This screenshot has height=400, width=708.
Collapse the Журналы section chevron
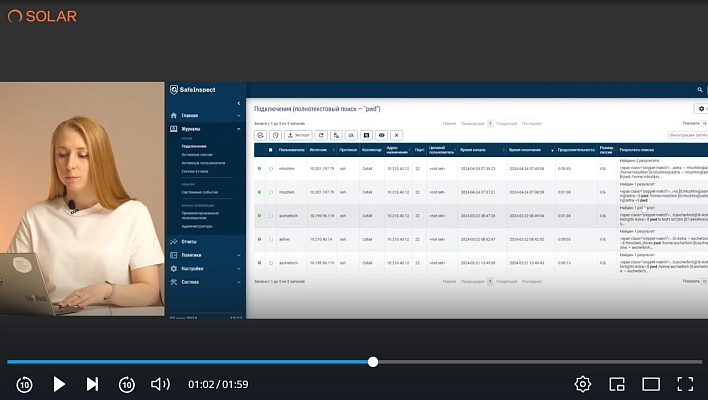pos(239,129)
